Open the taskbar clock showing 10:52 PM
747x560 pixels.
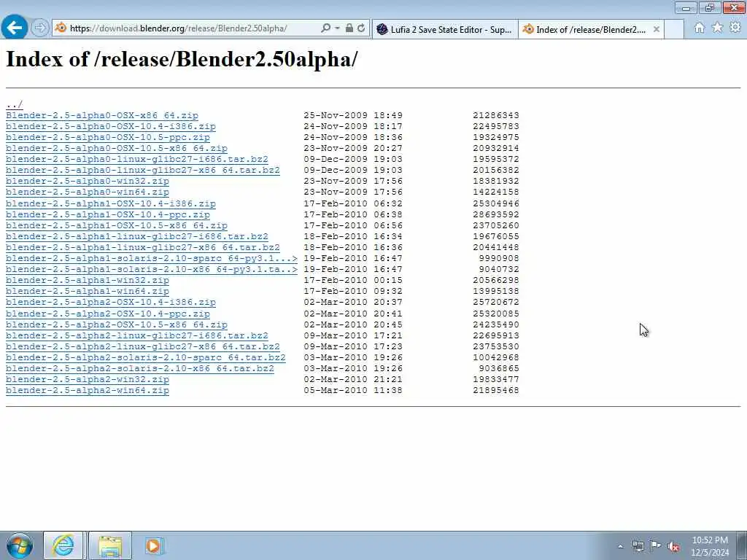point(710,546)
